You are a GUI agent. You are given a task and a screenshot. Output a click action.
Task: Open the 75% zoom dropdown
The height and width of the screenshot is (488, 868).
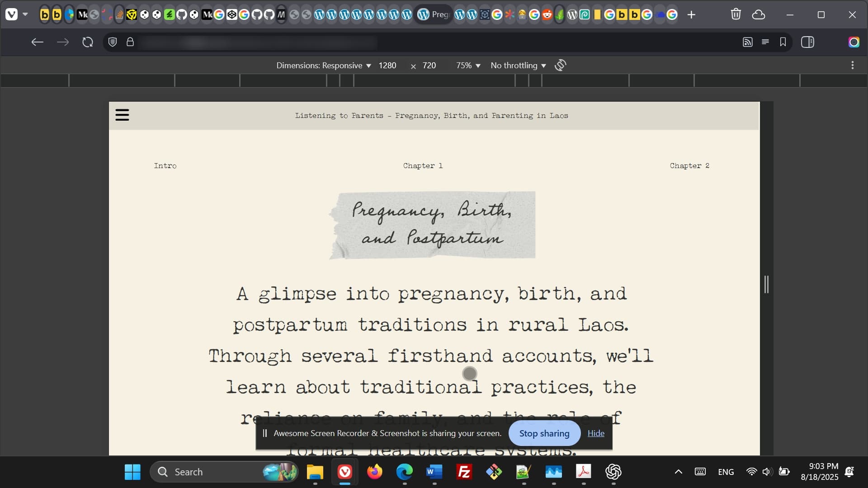click(467, 65)
